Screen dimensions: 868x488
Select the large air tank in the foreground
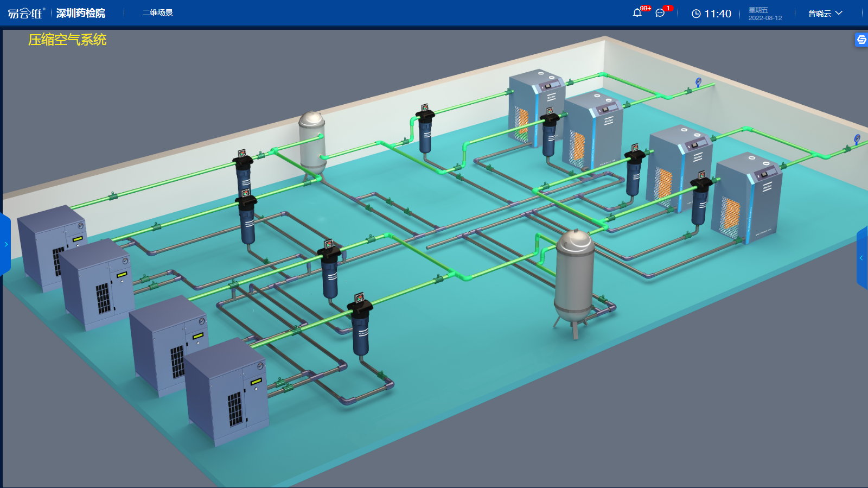pos(575,277)
